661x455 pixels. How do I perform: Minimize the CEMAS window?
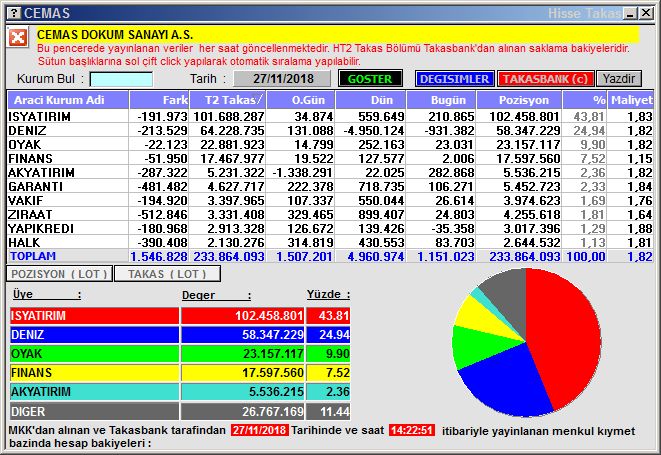point(630,13)
